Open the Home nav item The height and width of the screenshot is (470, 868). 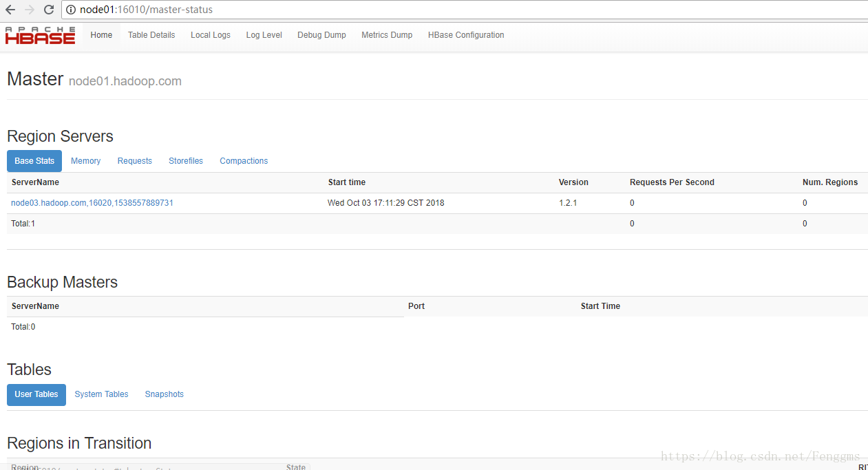coord(101,35)
